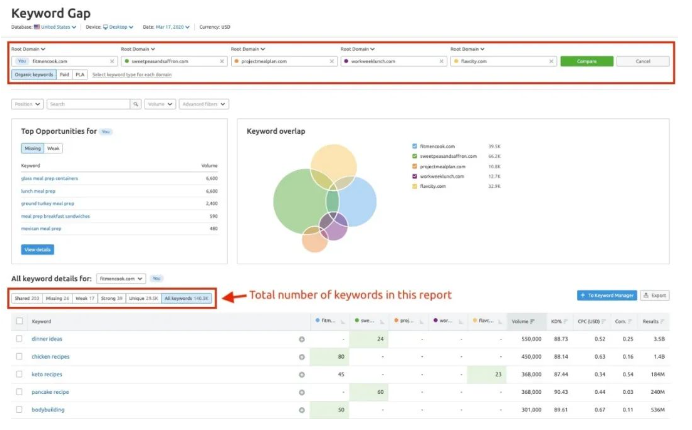Add pancake recipe keyword via plus icon
This screenshot has height=430, width=692.
(302, 392)
